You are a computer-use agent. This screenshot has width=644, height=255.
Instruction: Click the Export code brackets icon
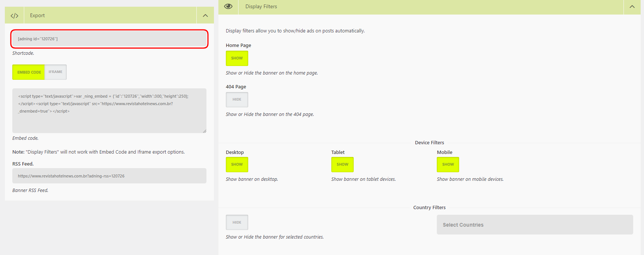click(x=15, y=16)
